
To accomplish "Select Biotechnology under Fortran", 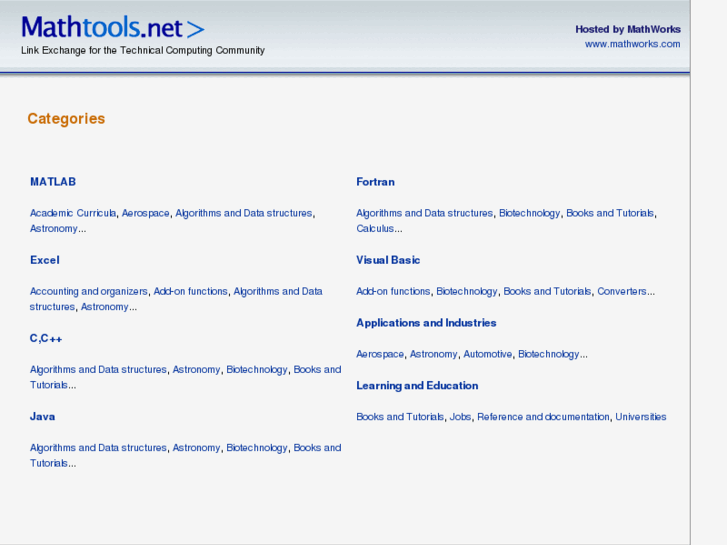I will pos(529,213).
